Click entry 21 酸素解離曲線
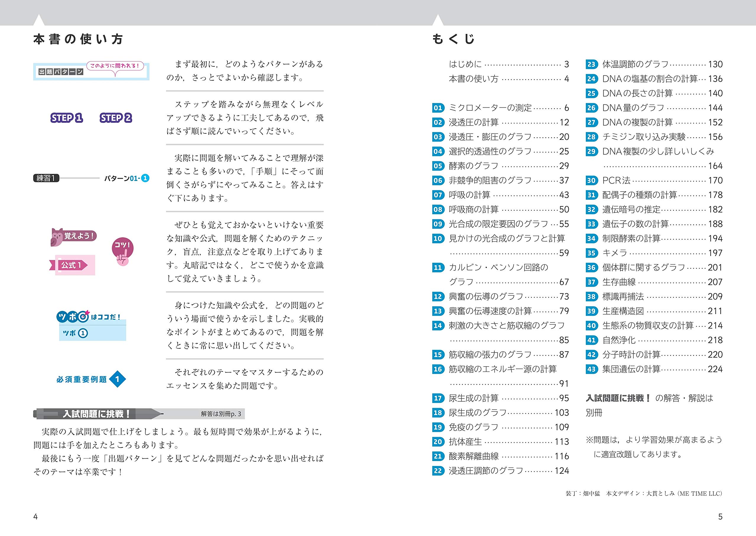 [501, 456]
